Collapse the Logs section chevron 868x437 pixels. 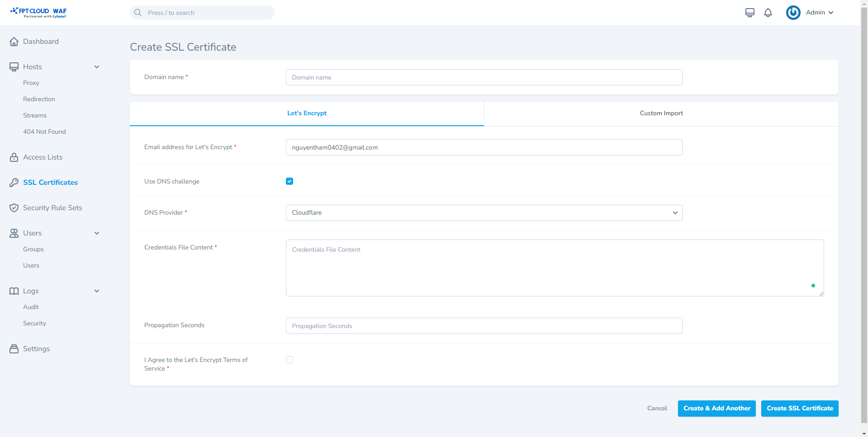tap(96, 291)
